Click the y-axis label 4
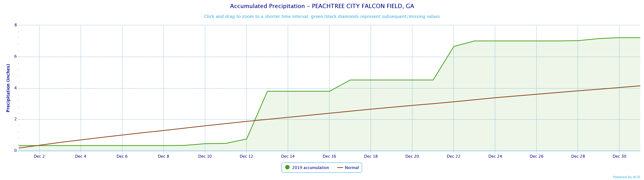644x180 pixels. [x=16, y=88]
